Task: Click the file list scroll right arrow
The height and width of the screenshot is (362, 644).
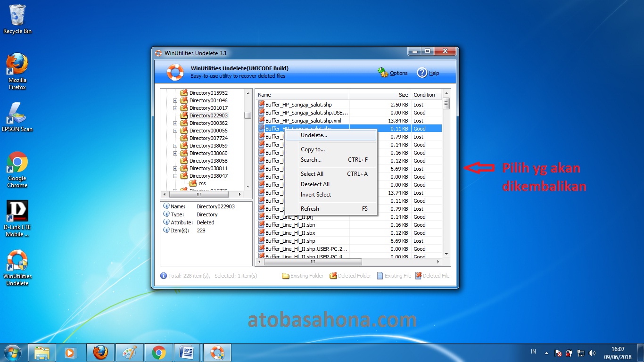Action: tap(438, 262)
